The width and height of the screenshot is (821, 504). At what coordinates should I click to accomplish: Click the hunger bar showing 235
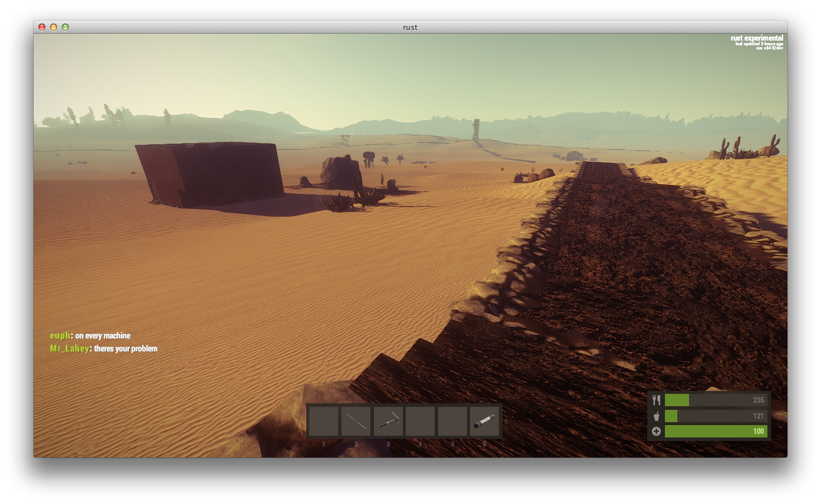pyautogui.click(x=716, y=400)
